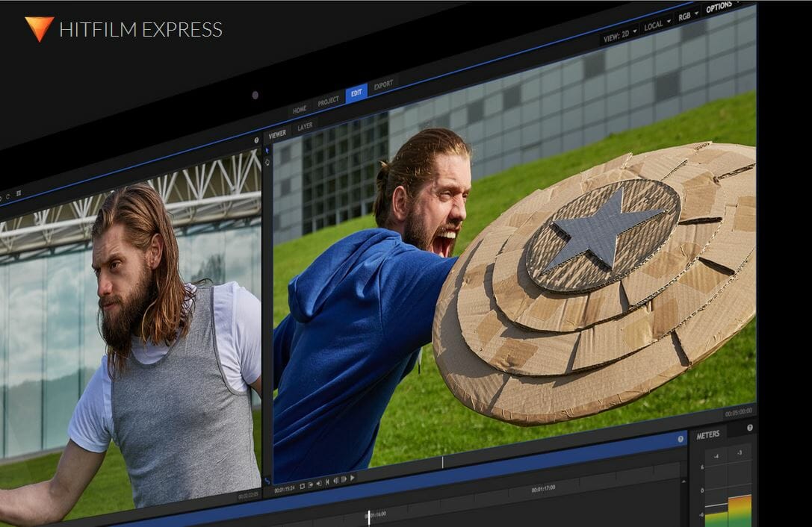Click the viewer frame with cardboard shield
The image size is (812, 527).
(x=514, y=249)
